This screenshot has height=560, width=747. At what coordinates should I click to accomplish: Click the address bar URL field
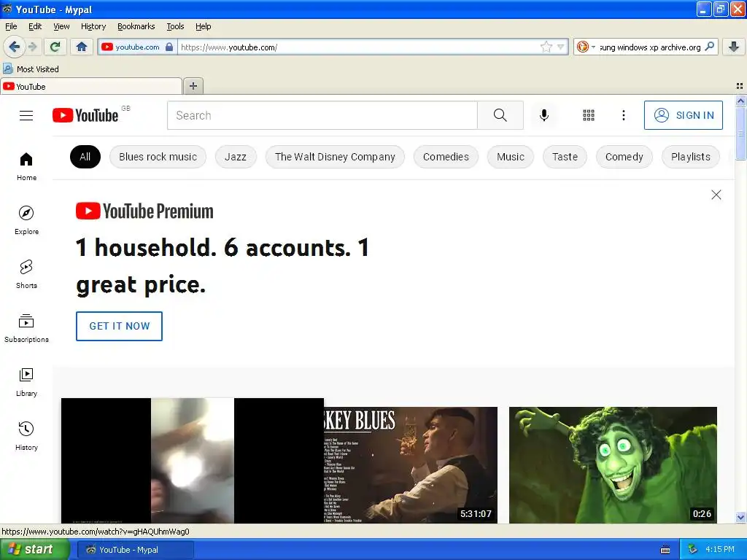(x=360, y=47)
